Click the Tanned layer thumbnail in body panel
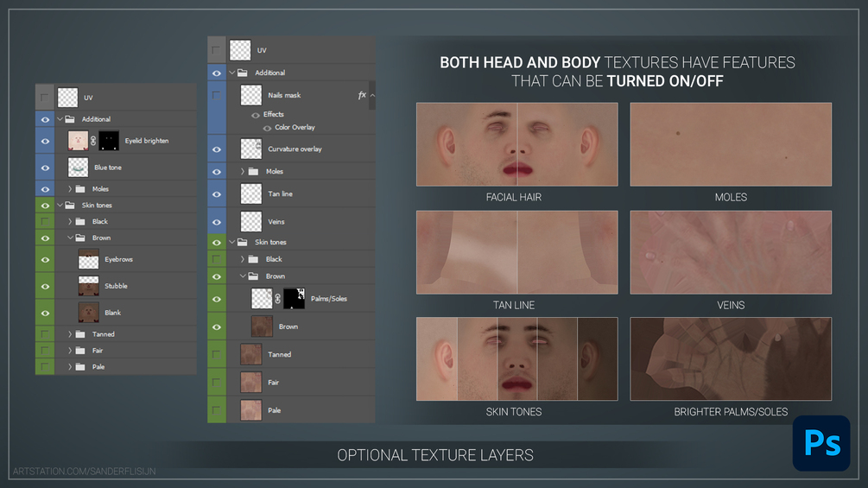 (250, 354)
